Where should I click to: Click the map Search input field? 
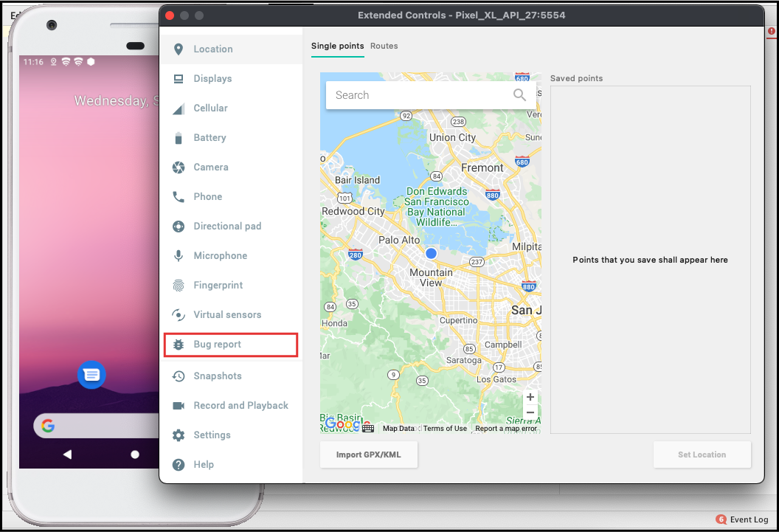pos(432,95)
